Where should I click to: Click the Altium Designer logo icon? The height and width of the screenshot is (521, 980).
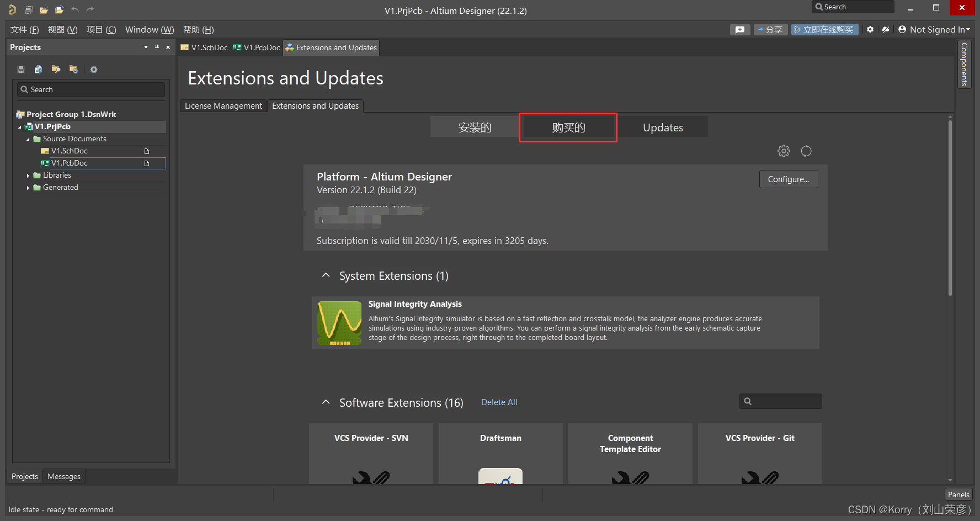[12, 9]
